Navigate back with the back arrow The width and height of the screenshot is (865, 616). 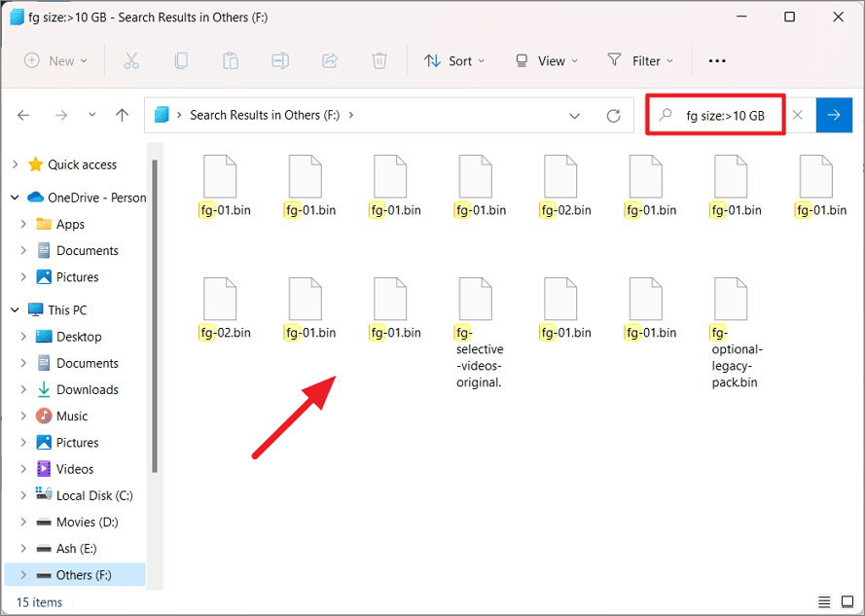[23, 115]
